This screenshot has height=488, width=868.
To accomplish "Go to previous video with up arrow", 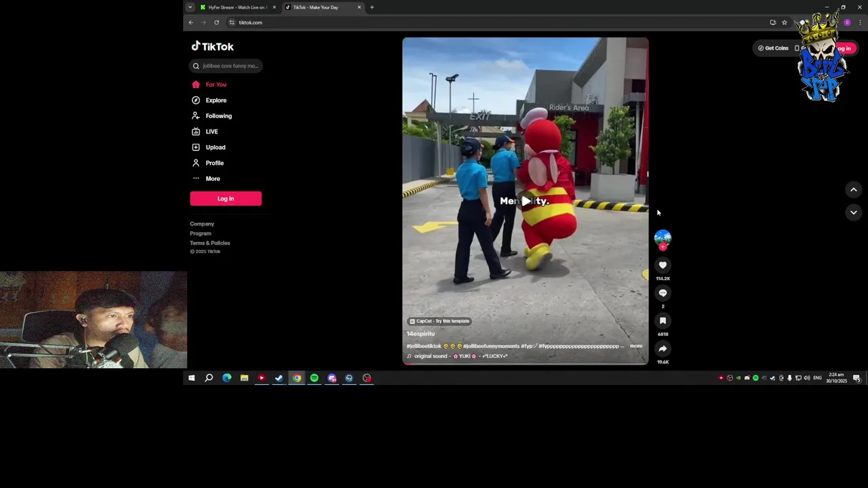I will pyautogui.click(x=854, y=190).
